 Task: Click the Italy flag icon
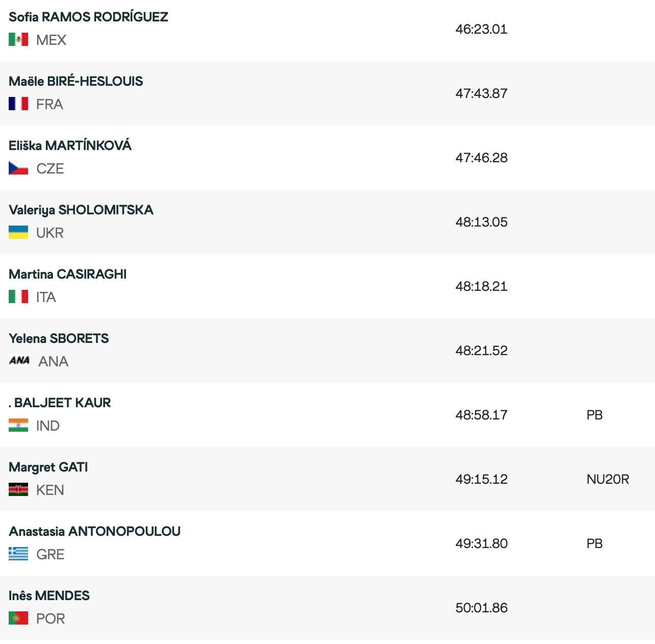(18, 296)
